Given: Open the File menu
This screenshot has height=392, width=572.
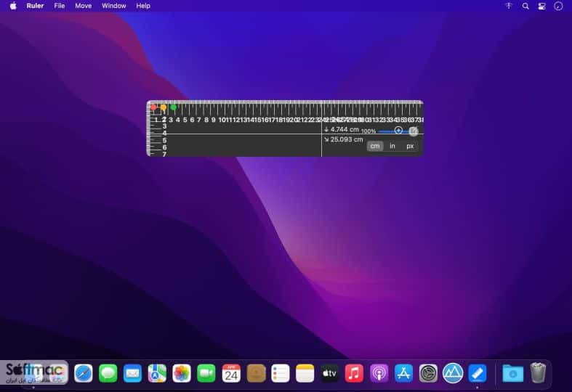Looking at the screenshot, I should [59, 6].
